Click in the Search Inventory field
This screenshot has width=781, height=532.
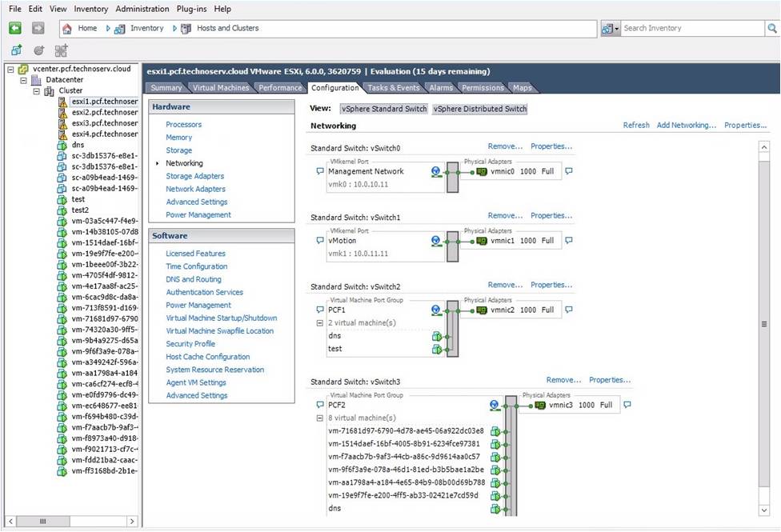point(692,28)
